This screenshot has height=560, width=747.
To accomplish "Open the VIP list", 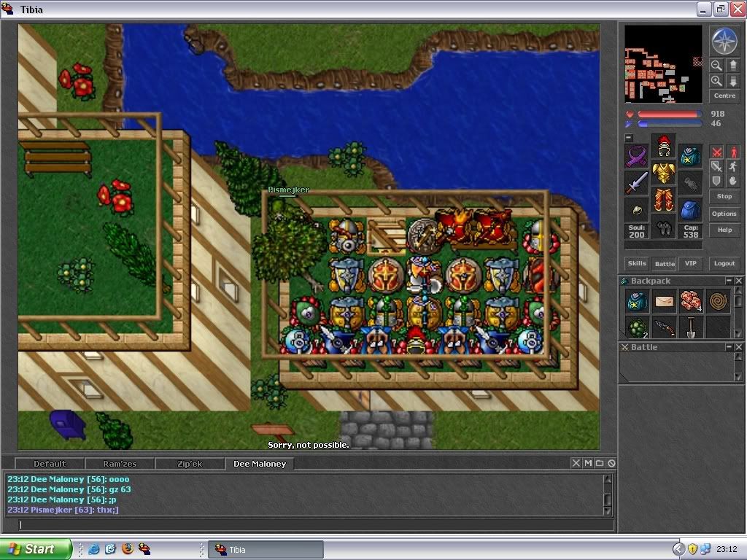I will (x=691, y=263).
